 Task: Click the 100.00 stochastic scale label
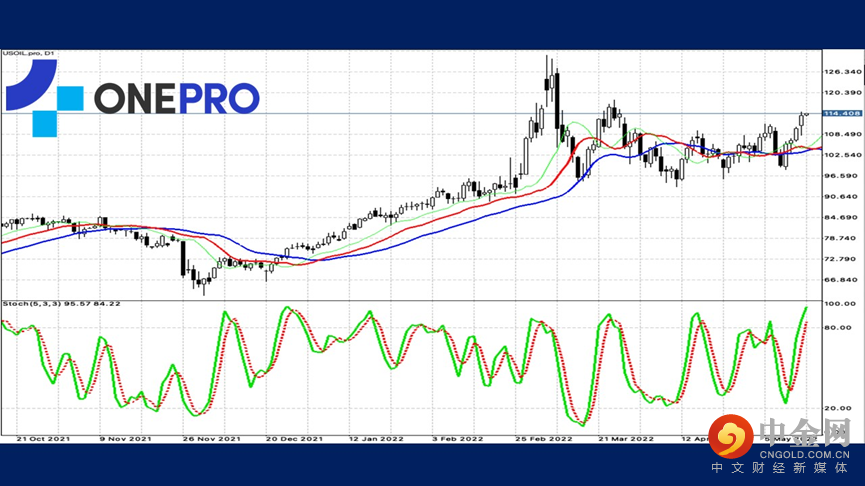(840, 304)
